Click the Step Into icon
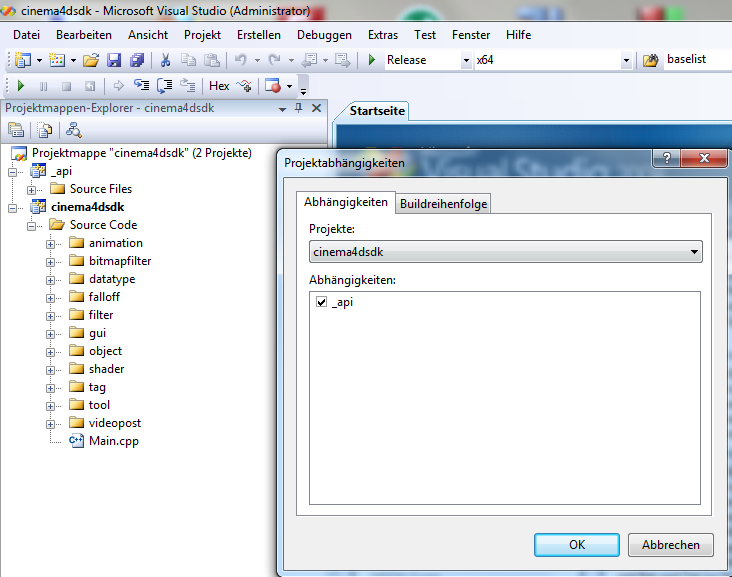732x577 pixels. point(141,85)
